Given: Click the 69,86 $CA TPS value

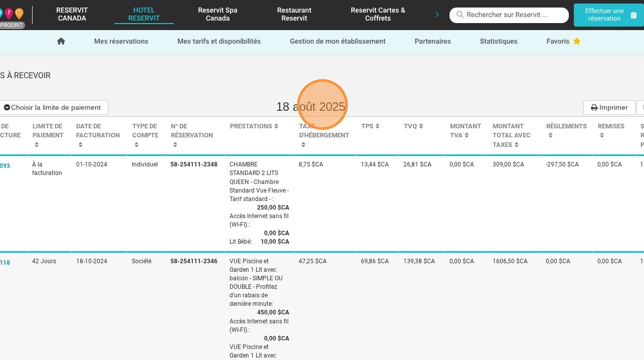Looking at the screenshot, I should 375,261.
